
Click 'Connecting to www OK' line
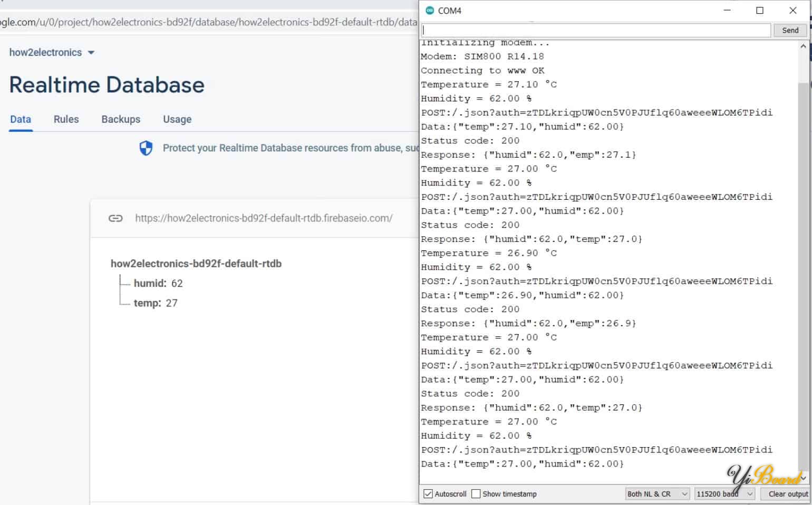[x=482, y=71]
